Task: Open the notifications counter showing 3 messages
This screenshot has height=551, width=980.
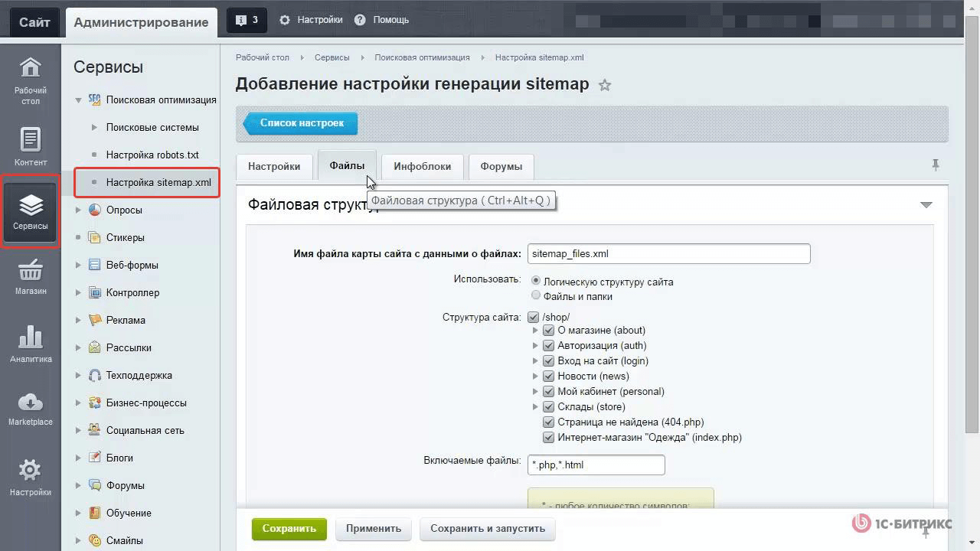Action: [x=247, y=19]
